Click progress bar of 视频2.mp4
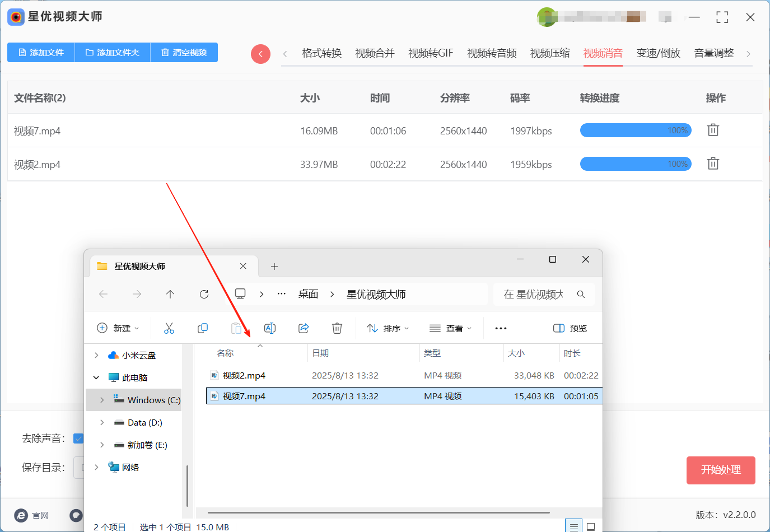Screen dimensions: 770x532 636,164
